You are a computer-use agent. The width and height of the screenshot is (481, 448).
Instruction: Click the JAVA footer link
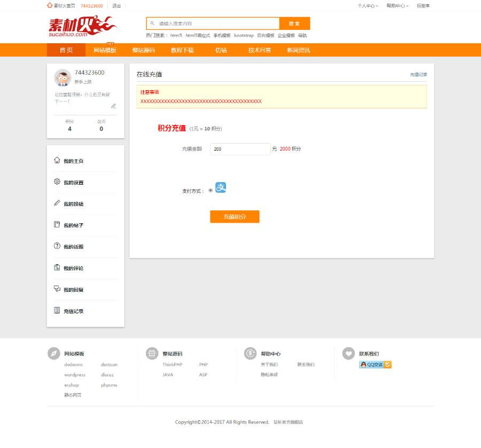point(168,375)
